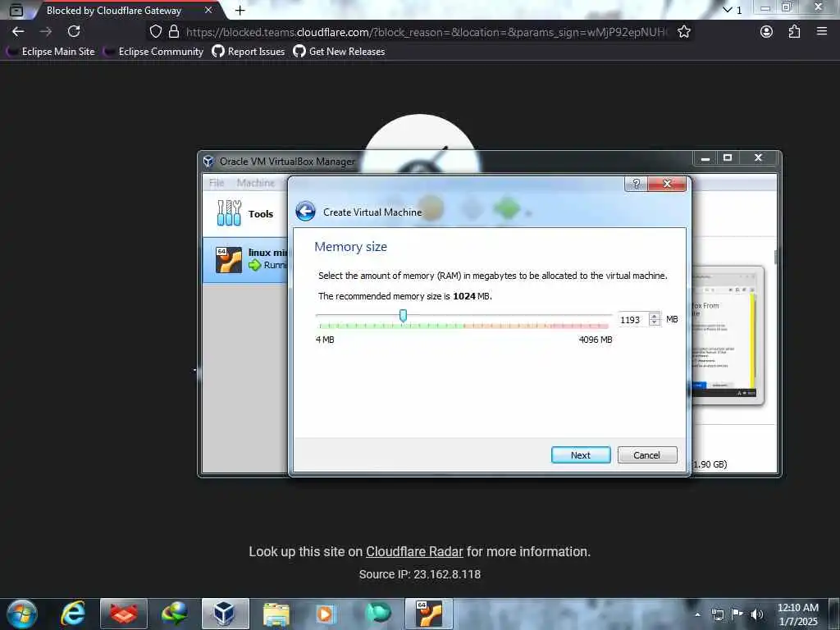The image size is (840, 630).
Task: Click the globe download manager taskbar icon
Action: (175, 614)
